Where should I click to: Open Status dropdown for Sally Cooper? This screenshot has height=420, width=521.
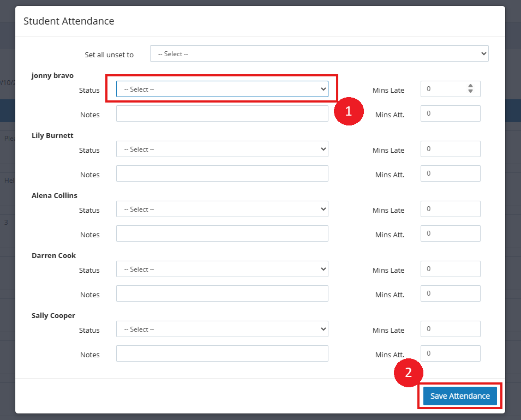pos(222,329)
